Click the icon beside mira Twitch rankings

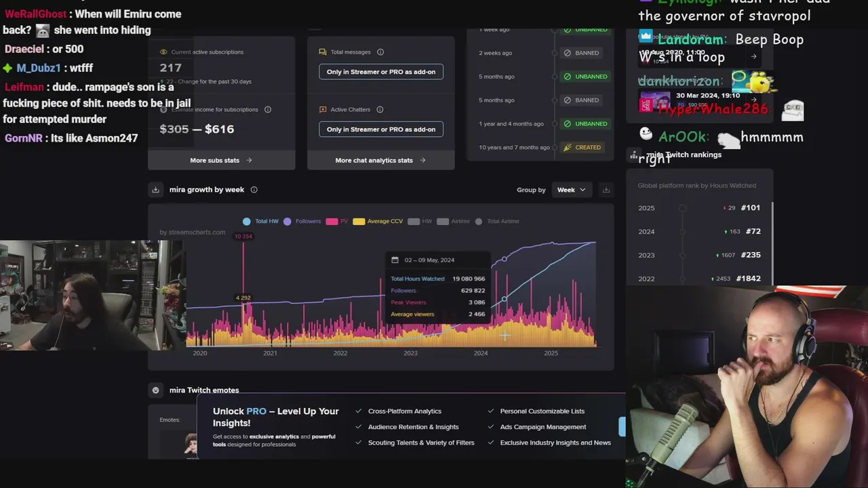click(x=633, y=155)
